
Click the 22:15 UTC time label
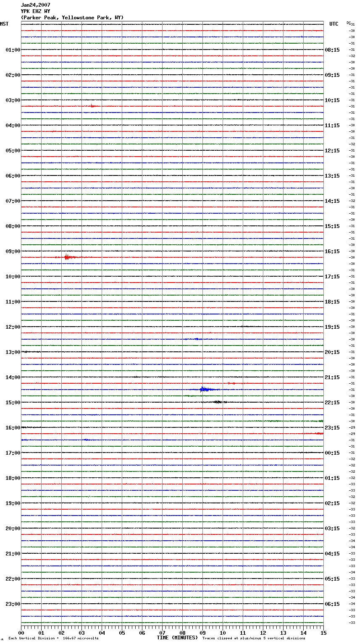(x=332, y=403)
